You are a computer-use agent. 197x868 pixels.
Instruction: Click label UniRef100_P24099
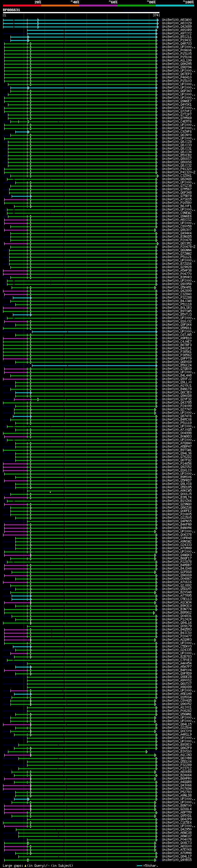coord(177,406)
